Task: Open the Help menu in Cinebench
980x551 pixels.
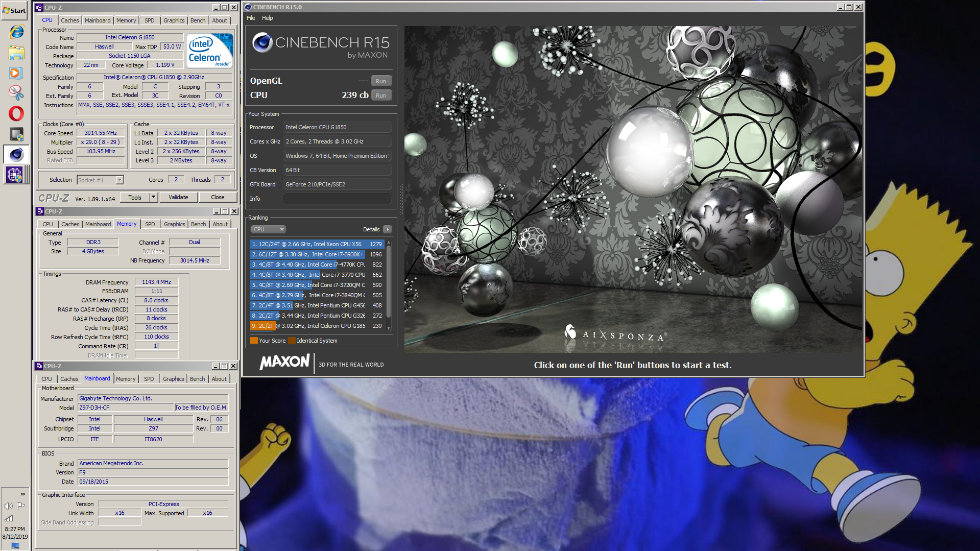Action: coord(268,18)
